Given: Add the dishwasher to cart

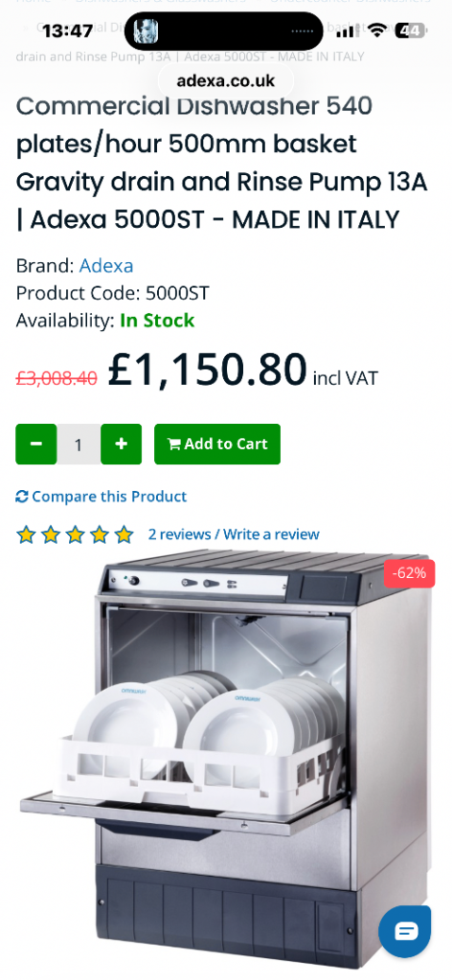Looking at the screenshot, I should (217, 444).
